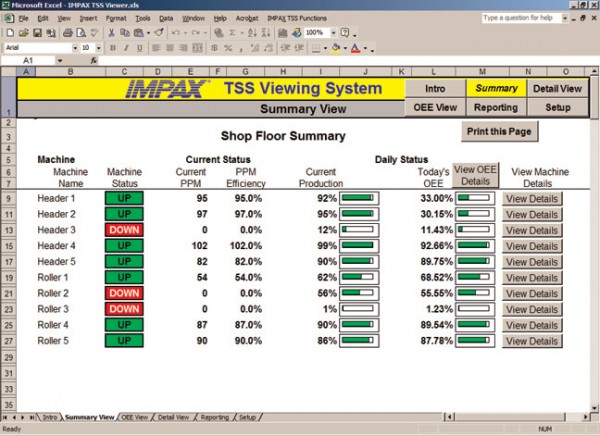The width and height of the screenshot is (600, 436).
Task: Switch to the OEE View sheet tab
Action: pyautogui.click(x=135, y=417)
